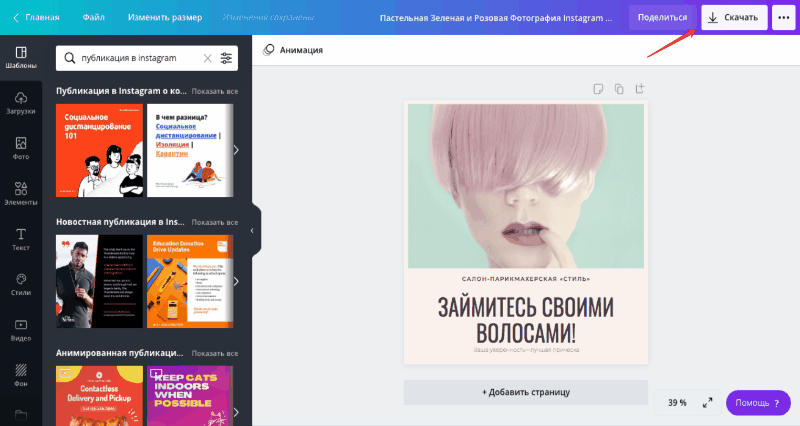
Task: Open the 39 % zoom level control
Action: tap(677, 403)
